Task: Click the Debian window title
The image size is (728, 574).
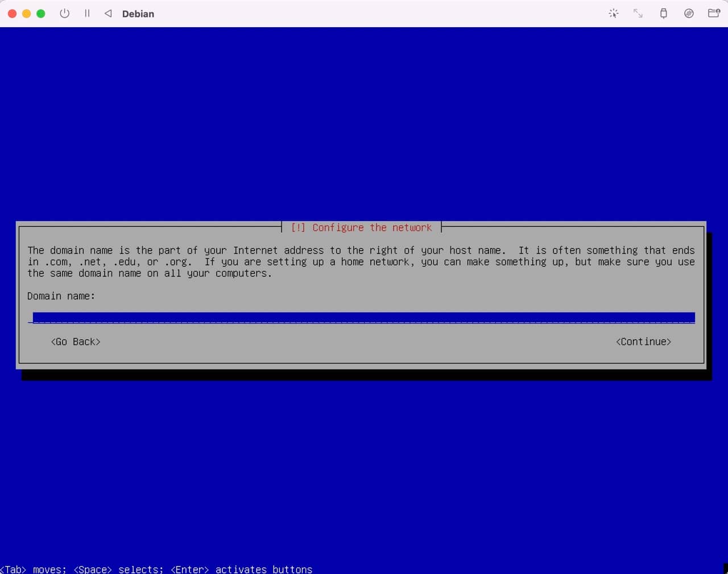Action: (x=138, y=14)
